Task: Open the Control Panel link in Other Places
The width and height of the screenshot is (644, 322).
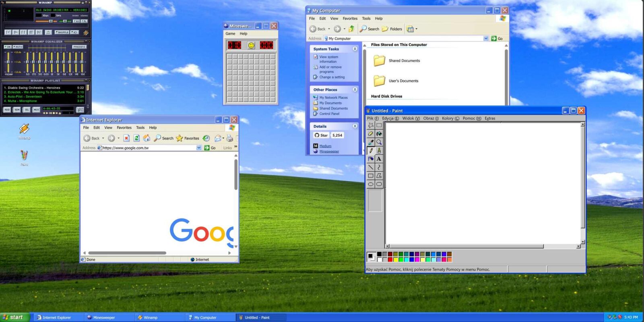Action: pos(329,114)
